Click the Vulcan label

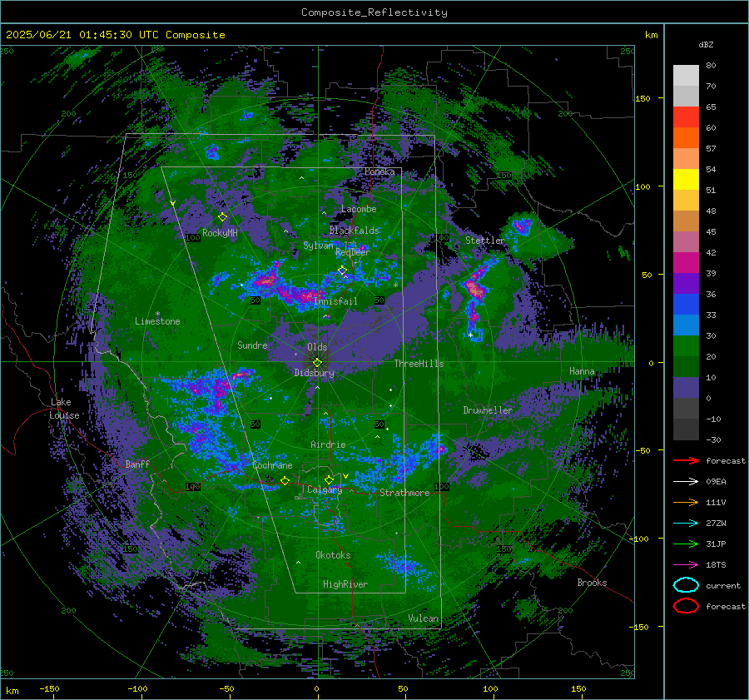(x=423, y=618)
